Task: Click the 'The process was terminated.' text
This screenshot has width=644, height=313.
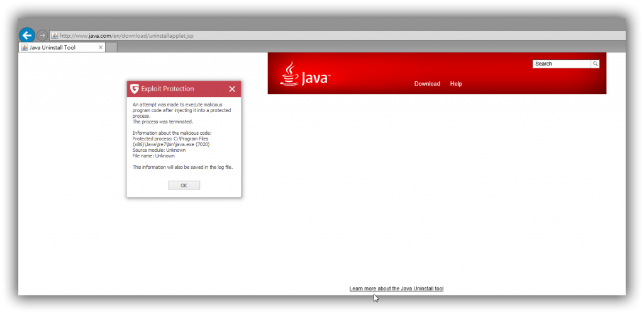Action: click(x=163, y=122)
